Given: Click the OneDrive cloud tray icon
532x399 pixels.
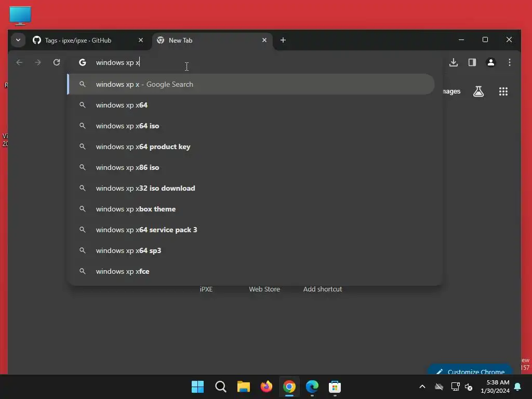Looking at the screenshot, I should click(439, 387).
